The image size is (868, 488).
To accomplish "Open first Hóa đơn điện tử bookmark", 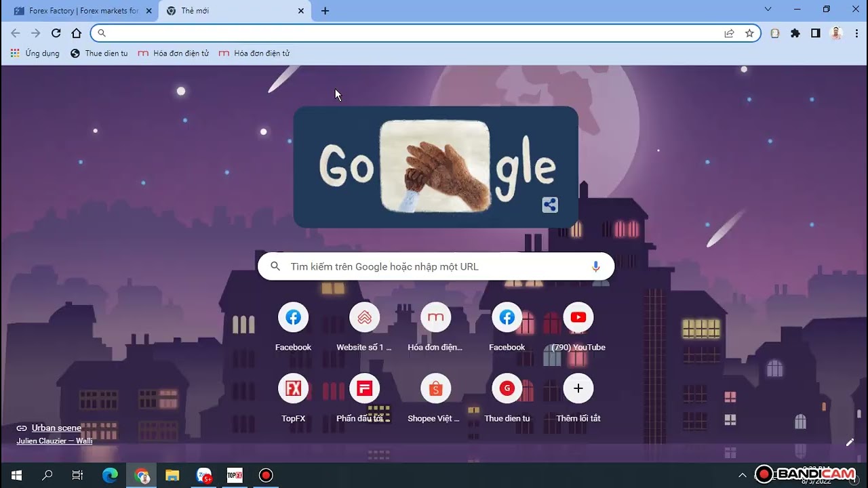I will pos(174,53).
